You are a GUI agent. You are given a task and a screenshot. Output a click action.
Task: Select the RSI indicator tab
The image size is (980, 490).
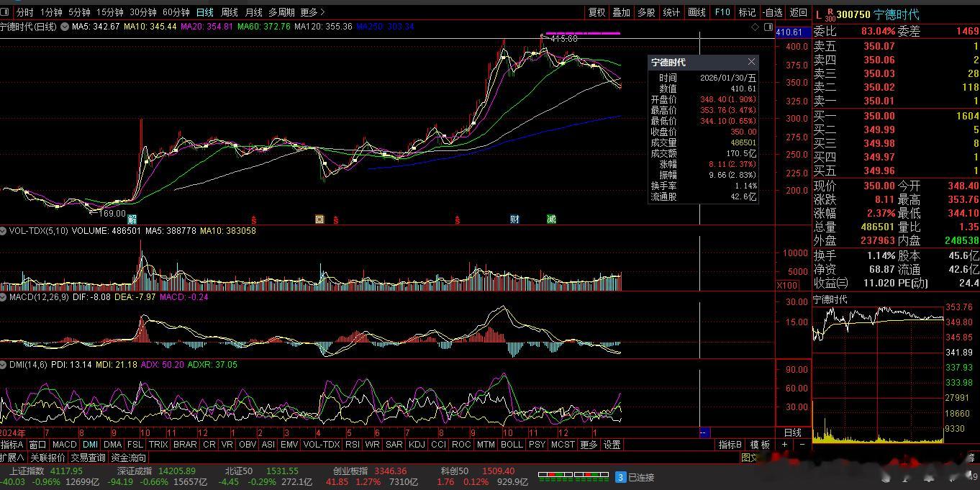[x=353, y=445]
